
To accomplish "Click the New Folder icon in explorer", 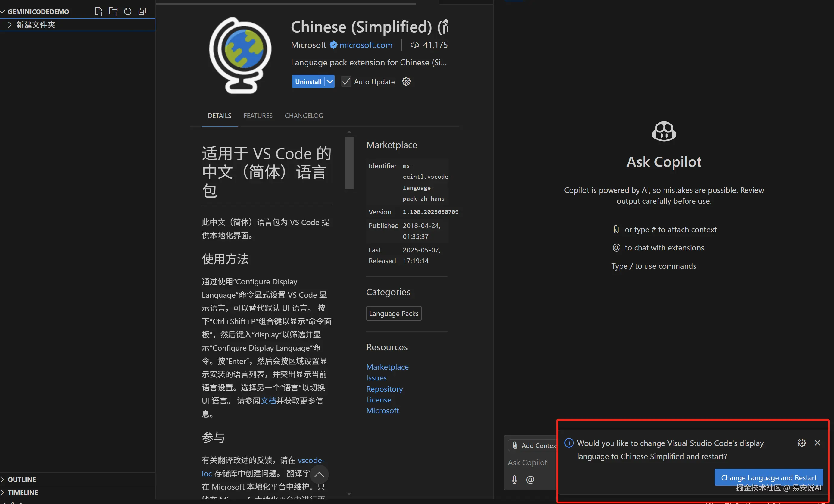I will click(x=113, y=11).
